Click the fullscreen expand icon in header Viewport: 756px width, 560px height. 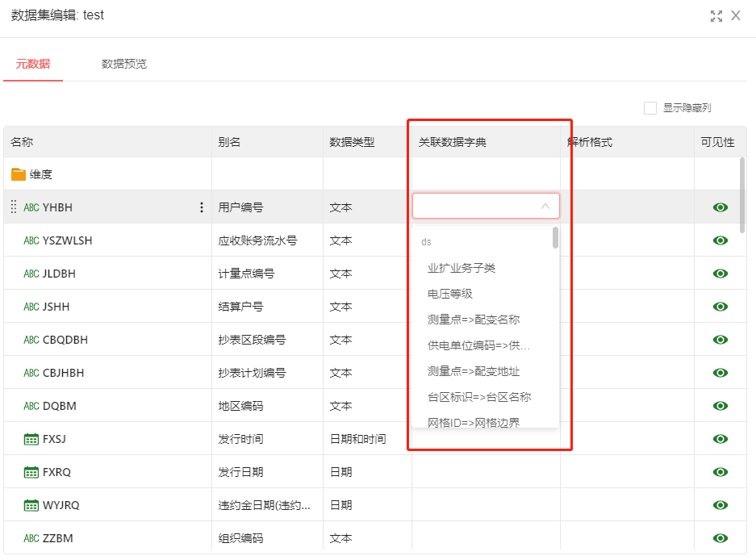(x=716, y=16)
